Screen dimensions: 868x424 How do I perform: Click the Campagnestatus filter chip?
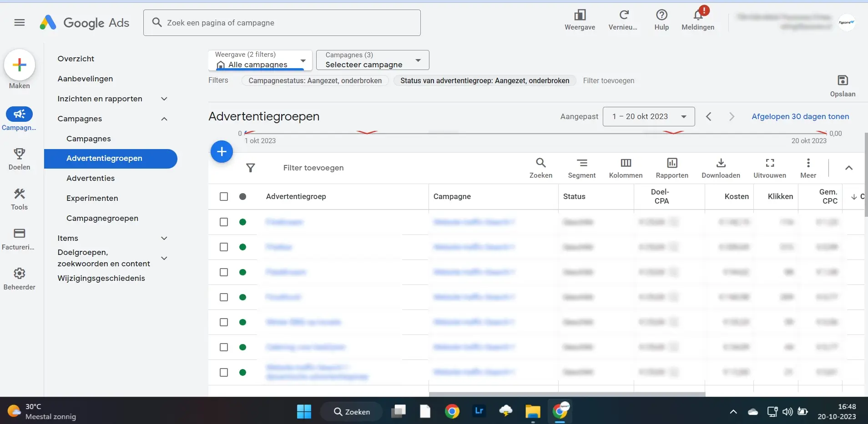(315, 80)
